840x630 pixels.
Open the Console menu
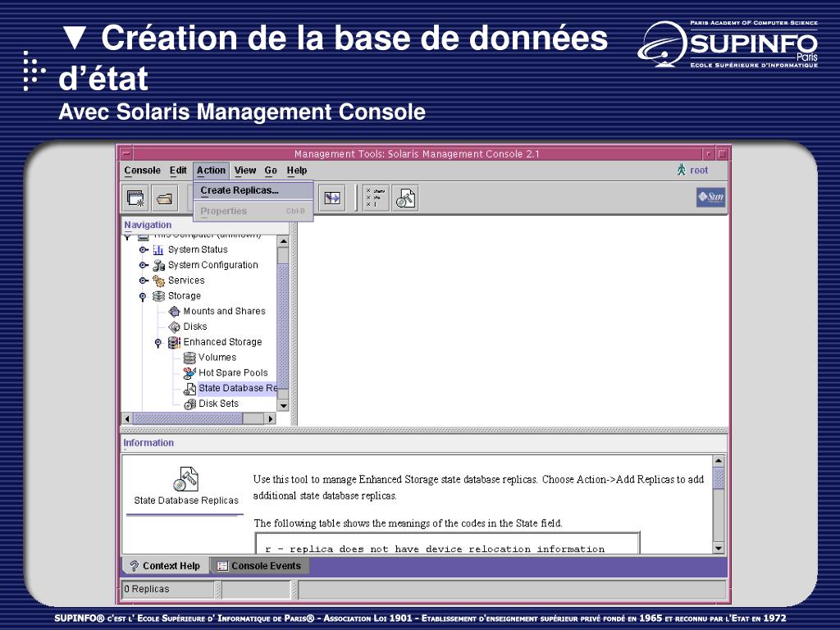[143, 171]
